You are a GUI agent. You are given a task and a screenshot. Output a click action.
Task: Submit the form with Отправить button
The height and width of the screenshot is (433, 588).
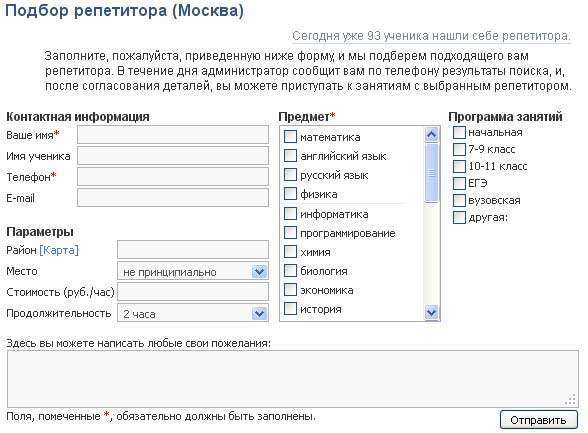[538, 420]
